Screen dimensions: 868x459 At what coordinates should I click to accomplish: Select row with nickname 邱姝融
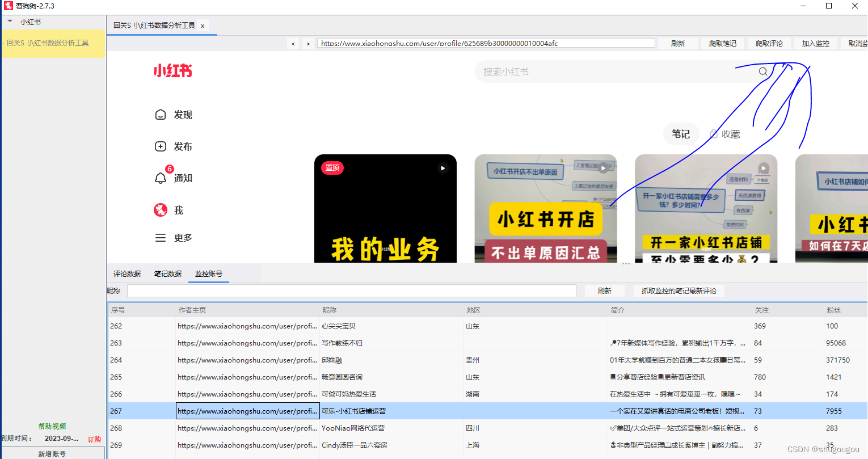[487, 360]
